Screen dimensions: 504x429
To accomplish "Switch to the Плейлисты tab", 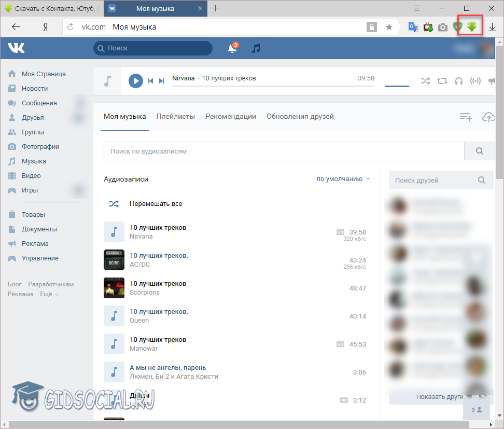I will [176, 117].
